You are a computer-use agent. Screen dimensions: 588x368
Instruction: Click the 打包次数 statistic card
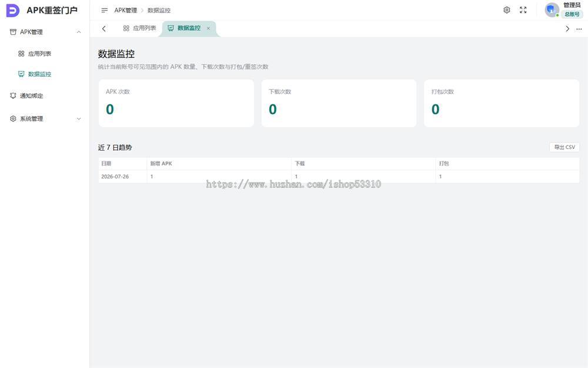[502, 103]
